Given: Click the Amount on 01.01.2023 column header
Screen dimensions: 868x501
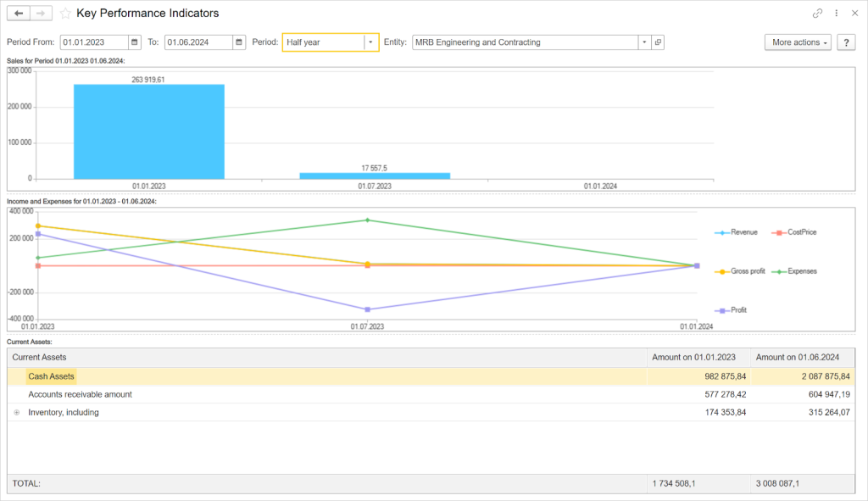Looking at the screenshot, I should 698,358.
